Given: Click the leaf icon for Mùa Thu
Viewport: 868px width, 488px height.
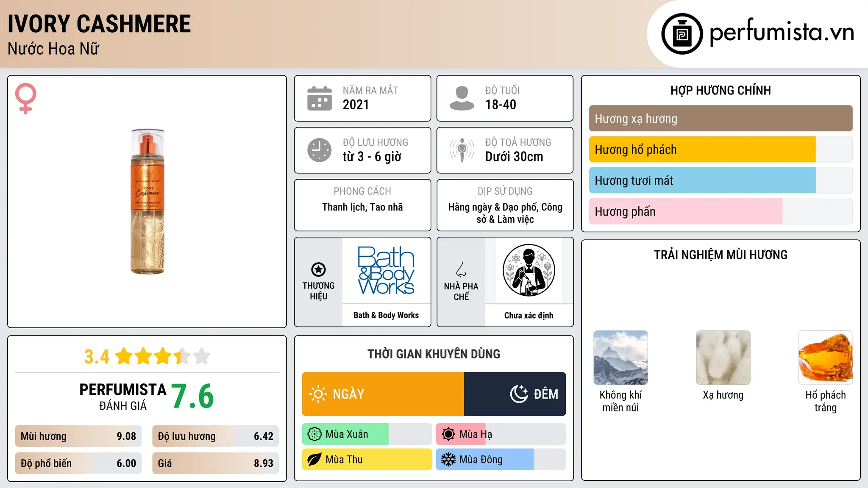Looking at the screenshot, I should [314, 460].
